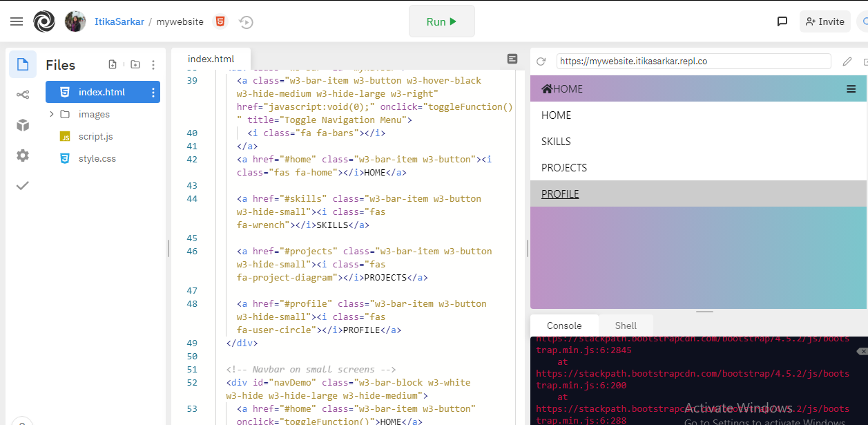Open the ItikaSarkar profile link
Screen dimensions: 868x425
[x=119, y=21]
